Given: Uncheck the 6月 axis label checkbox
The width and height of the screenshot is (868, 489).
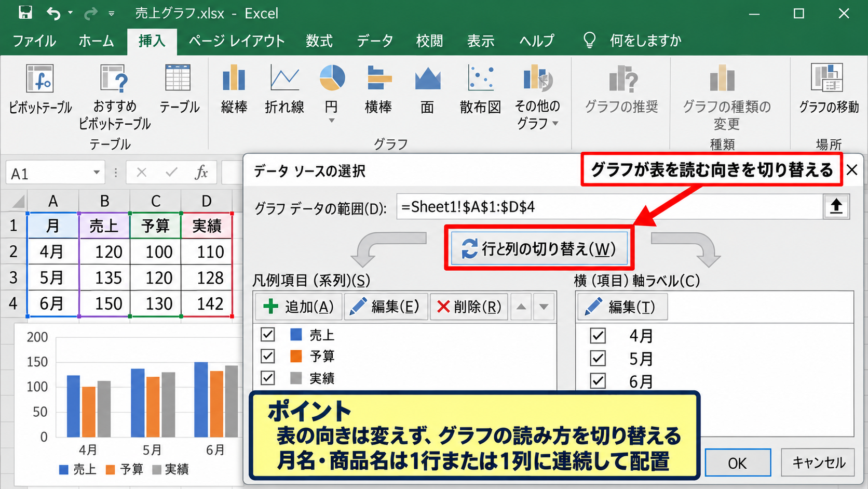Looking at the screenshot, I should pos(598,381).
